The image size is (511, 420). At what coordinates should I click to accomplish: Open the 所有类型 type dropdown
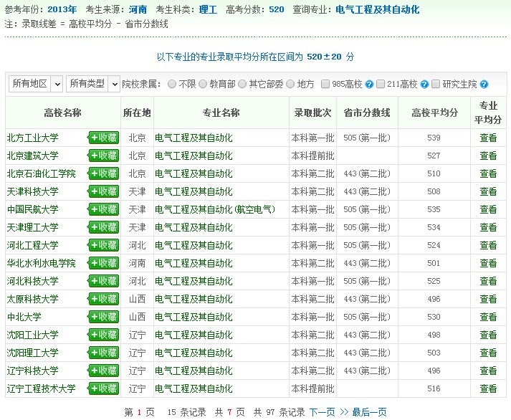click(x=93, y=84)
